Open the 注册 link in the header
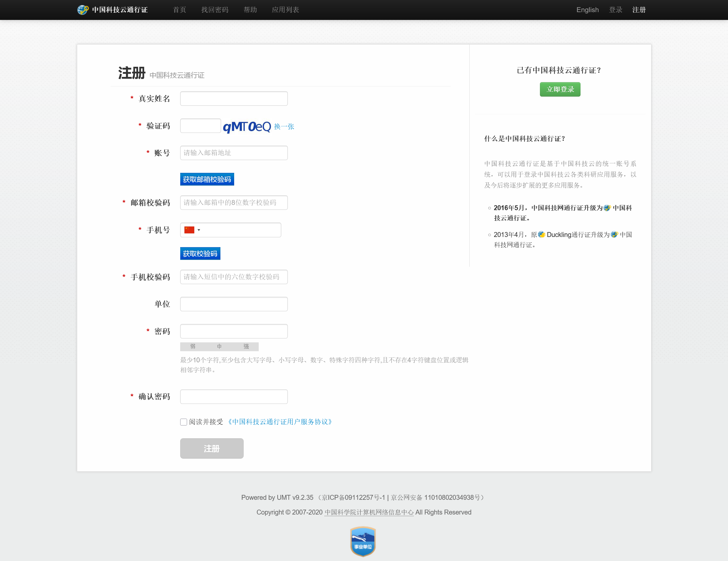The height and width of the screenshot is (561, 728). pos(639,10)
